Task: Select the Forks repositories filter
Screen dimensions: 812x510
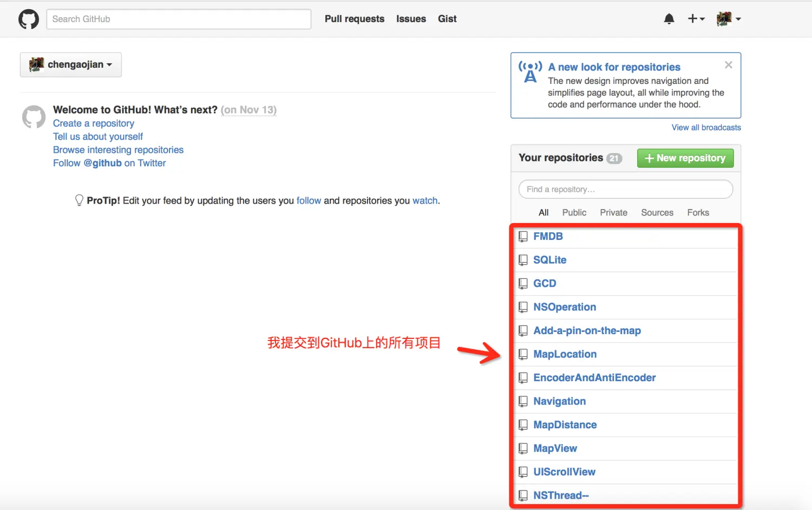Action: [698, 213]
